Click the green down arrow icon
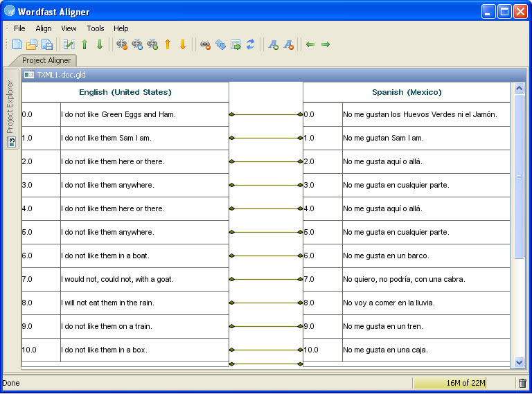The image size is (532, 394). [x=100, y=44]
